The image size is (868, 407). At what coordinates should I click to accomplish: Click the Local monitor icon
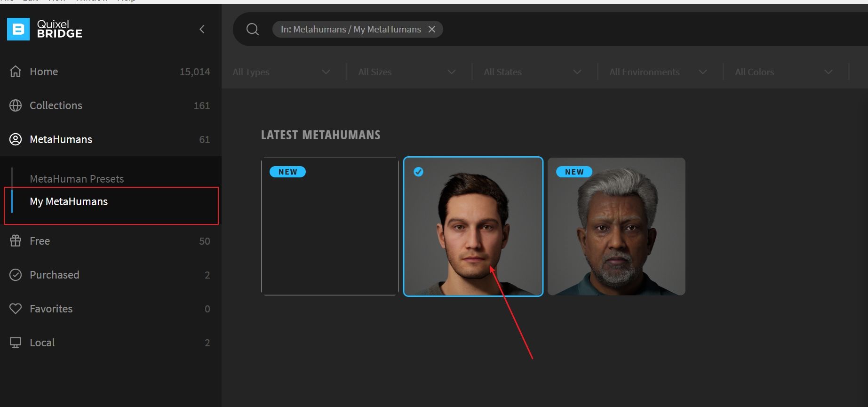click(x=16, y=343)
